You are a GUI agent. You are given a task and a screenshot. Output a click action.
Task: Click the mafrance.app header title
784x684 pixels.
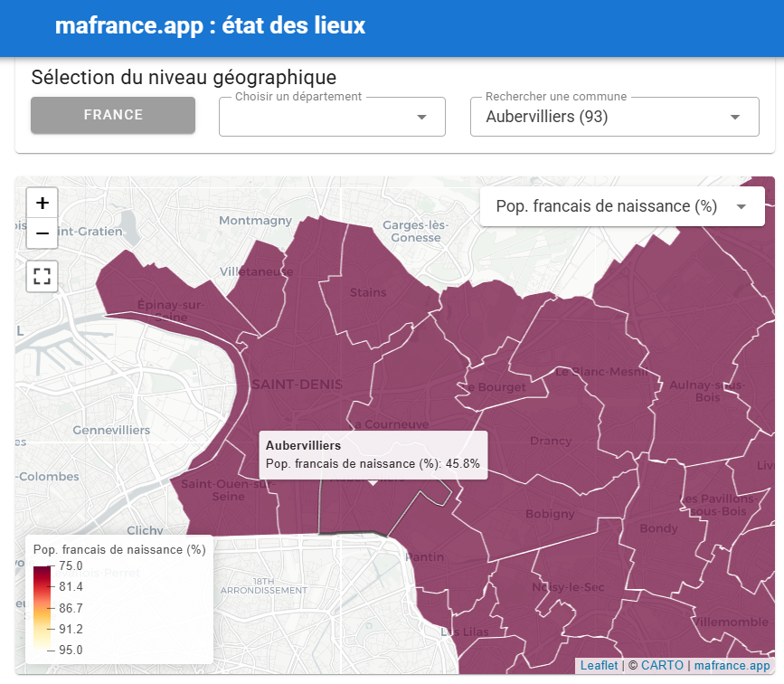[210, 25]
